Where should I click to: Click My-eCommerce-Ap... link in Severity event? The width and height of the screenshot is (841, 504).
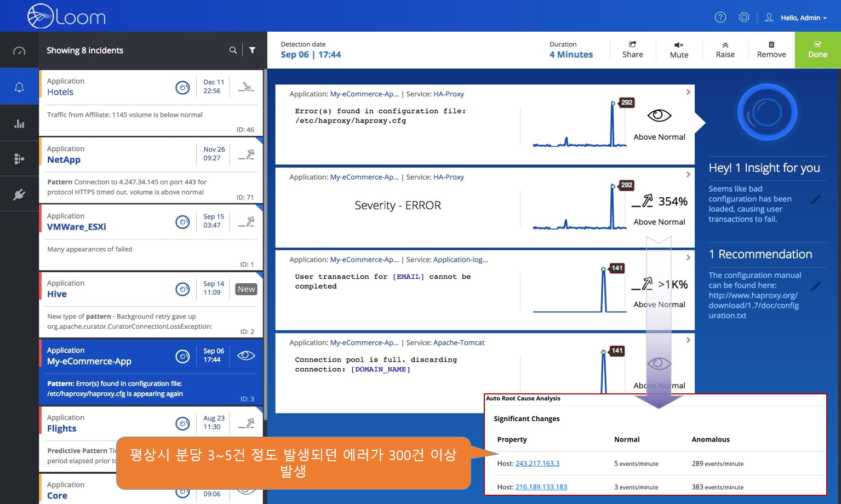click(x=364, y=177)
